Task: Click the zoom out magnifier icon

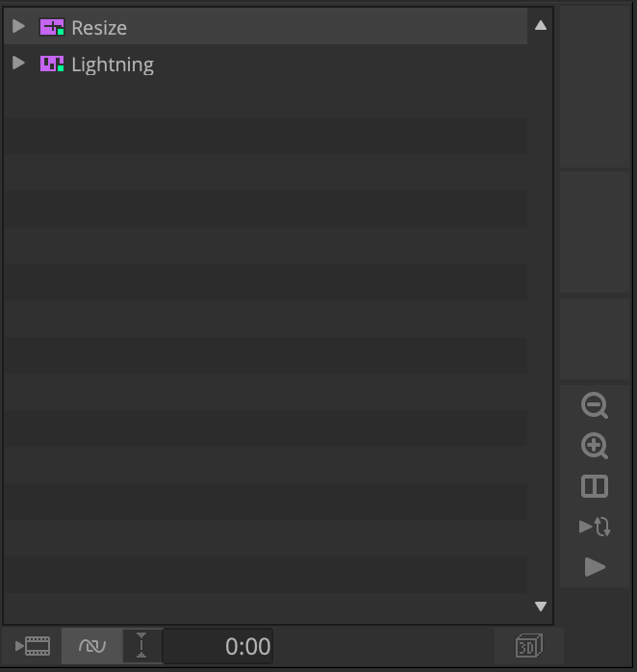Action: (595, 406)
